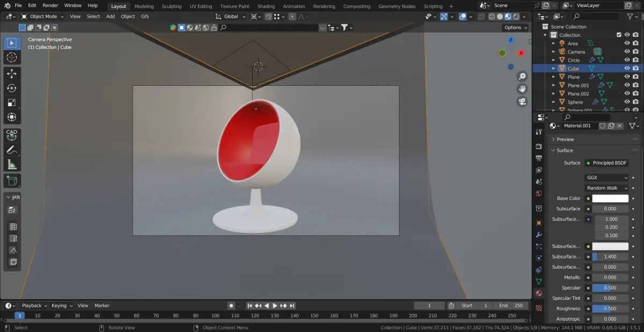The image size is (644, 332).
Task: Uncheck the Collection exclude checkbox
Action: (x=619, y=35)
